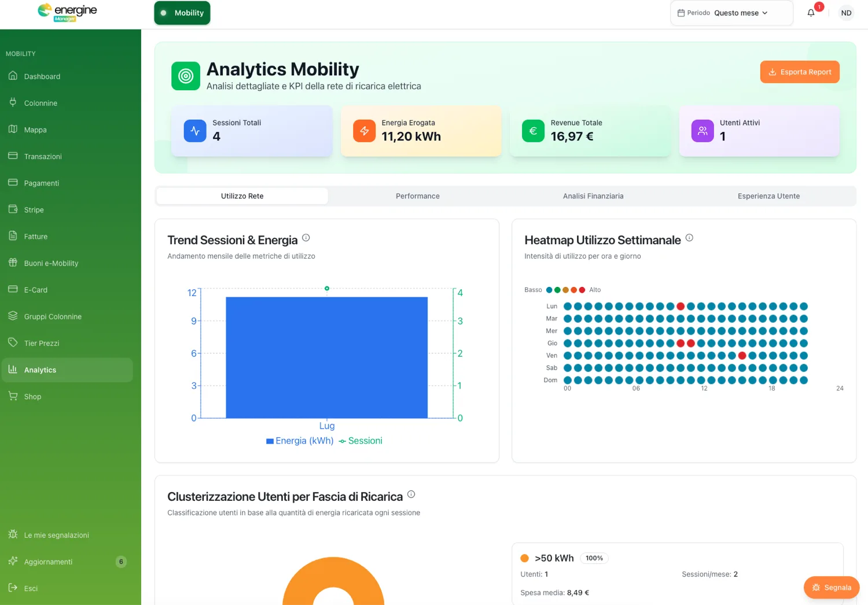This screenshot has width=868, height=605.
Task: Click the Energia Erogata lightning icon
Action: point(364,131)
